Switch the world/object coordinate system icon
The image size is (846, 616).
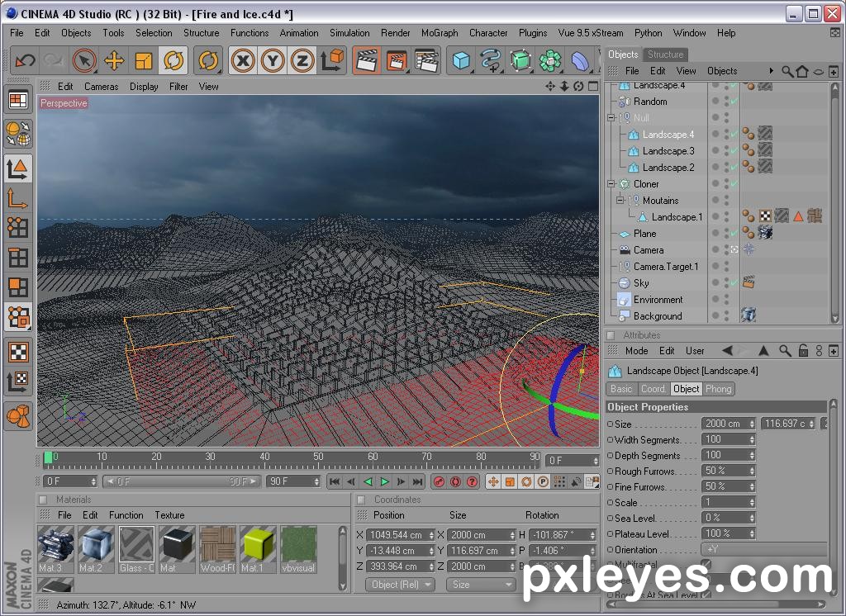click(x=332, y=60)
